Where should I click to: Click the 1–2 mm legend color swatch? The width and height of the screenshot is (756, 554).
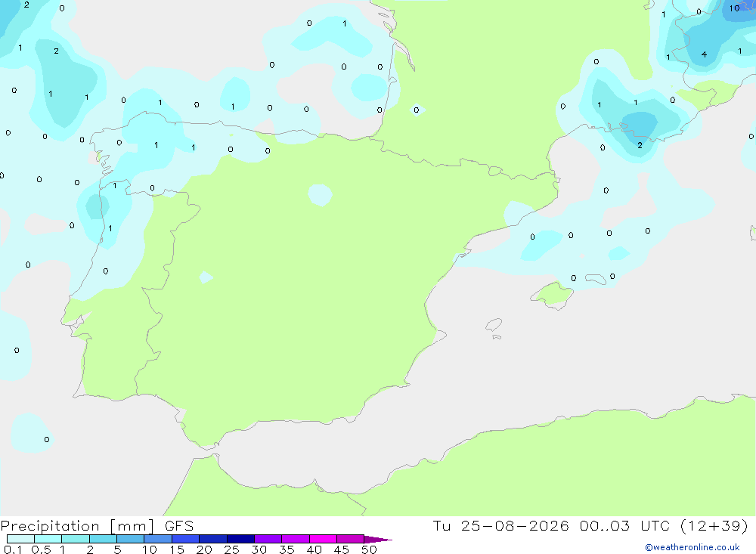76,539
